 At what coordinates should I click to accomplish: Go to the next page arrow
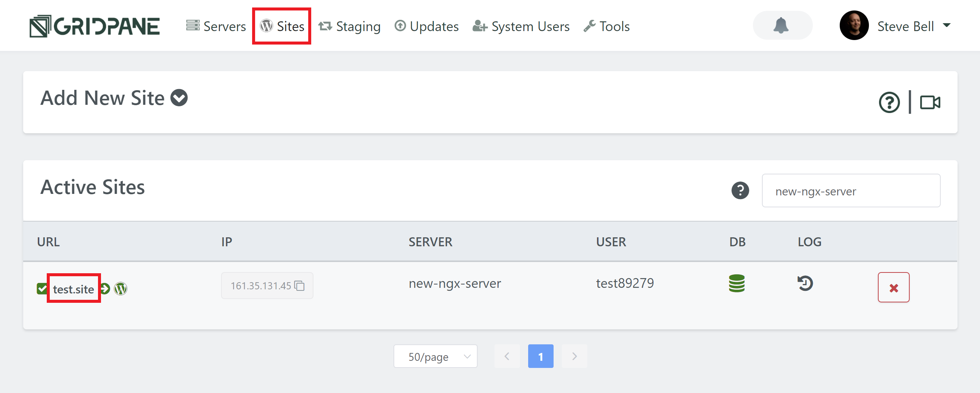[x=574, y=356]
